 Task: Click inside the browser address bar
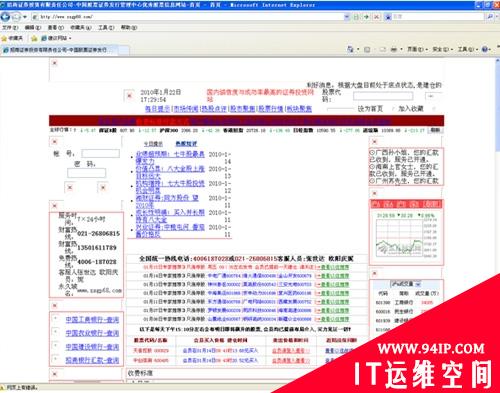[x=187, y=17]
